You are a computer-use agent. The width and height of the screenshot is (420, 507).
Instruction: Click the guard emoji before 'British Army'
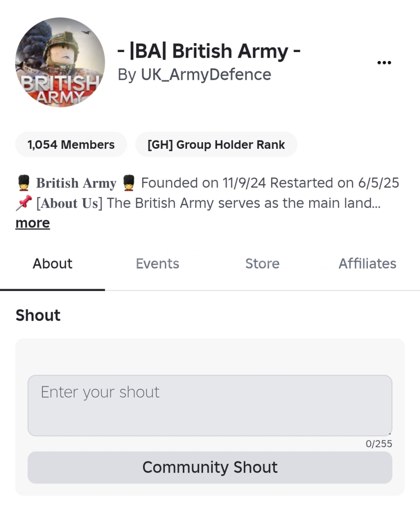24,183
